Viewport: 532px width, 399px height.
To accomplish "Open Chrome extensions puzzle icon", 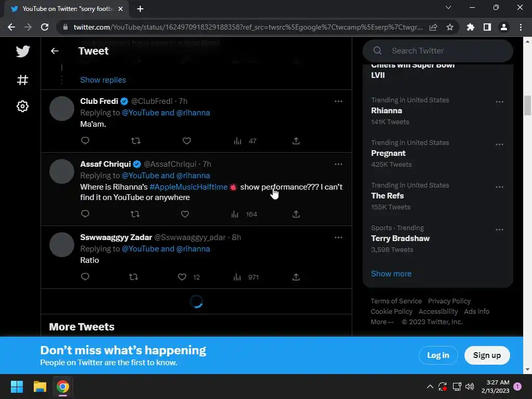I will 470,27.
